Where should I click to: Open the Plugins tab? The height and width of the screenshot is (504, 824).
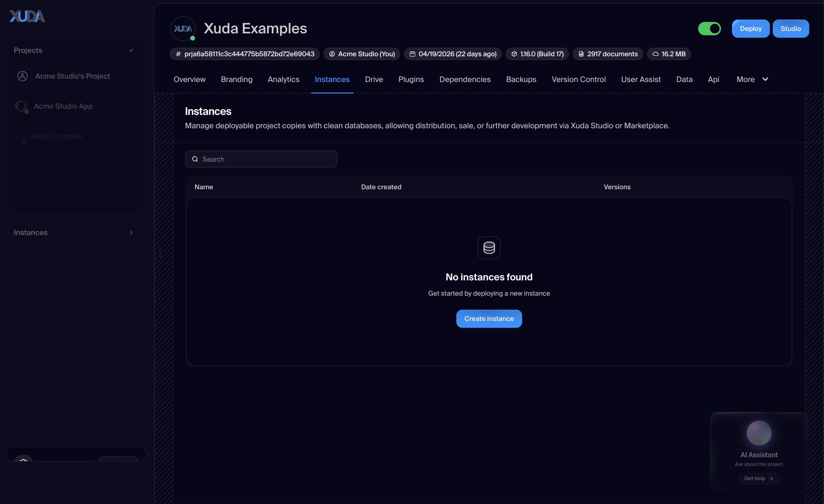[x=411, y=79]
